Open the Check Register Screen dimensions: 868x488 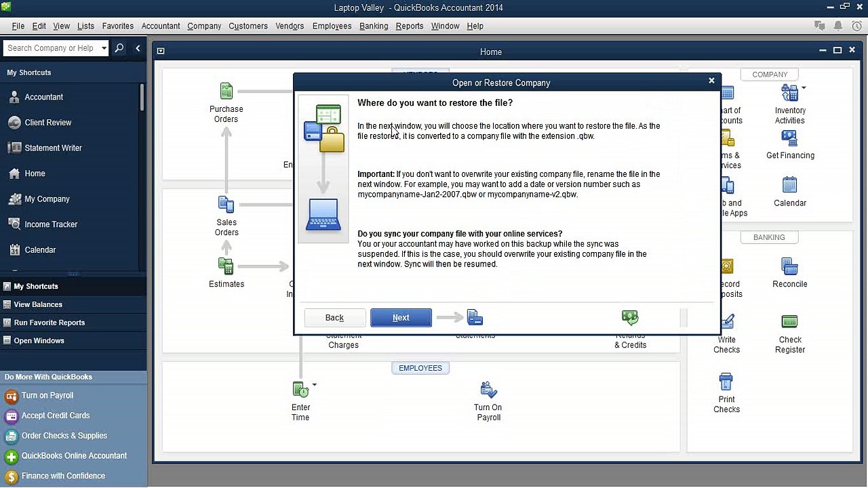pyautogui.click(x=789, y=321)
